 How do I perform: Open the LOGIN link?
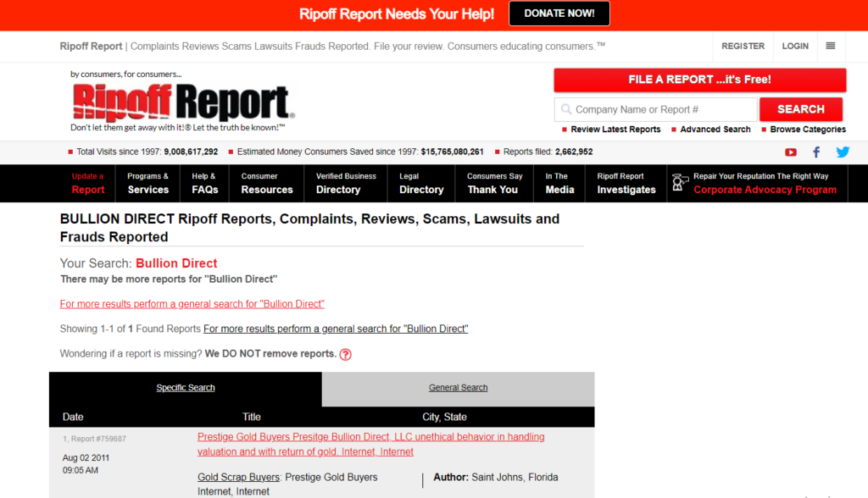click(x=795, y=46)
